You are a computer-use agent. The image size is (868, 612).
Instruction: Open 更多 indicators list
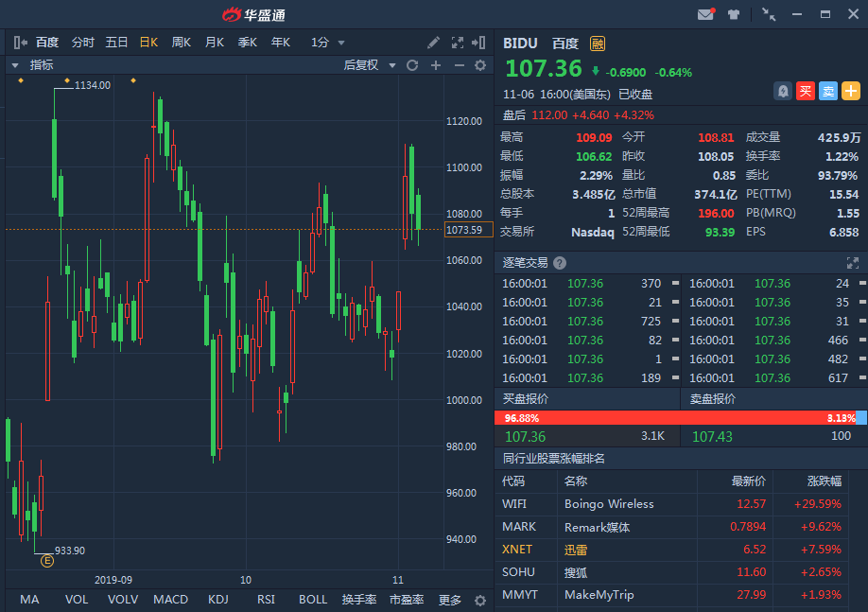click(449, 600)
